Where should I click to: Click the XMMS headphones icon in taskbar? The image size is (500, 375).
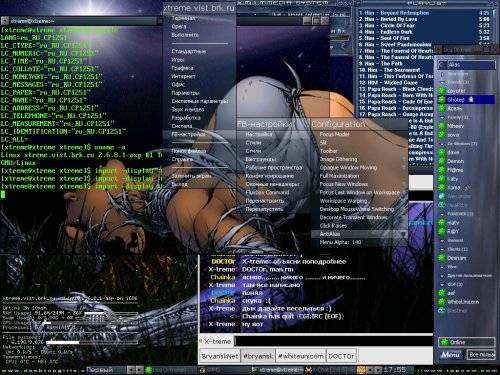(202, 370)
